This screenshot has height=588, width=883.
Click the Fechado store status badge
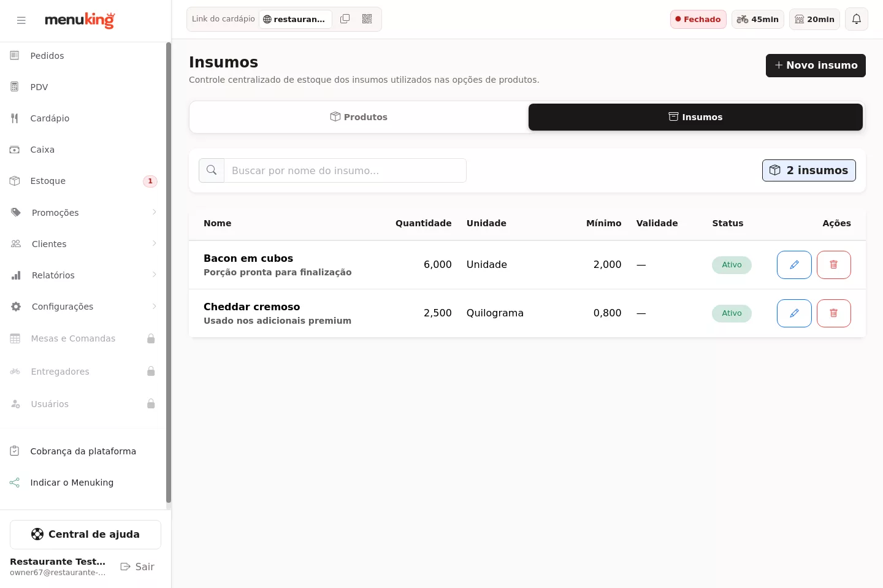click(x=698, y=19)
